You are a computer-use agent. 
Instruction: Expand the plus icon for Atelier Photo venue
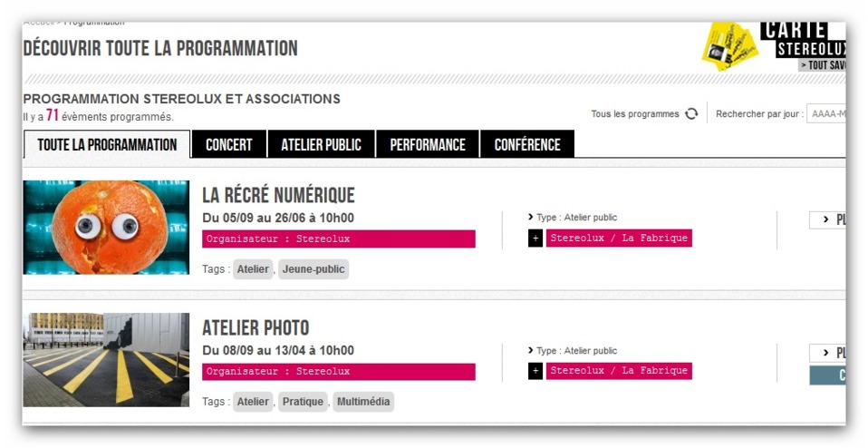pos(535,371)
